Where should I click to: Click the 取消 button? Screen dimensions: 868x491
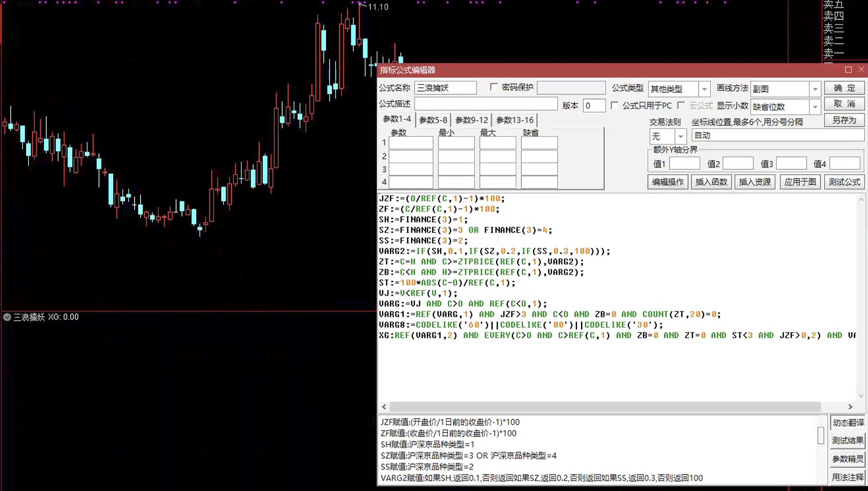(x=844, y=104)
